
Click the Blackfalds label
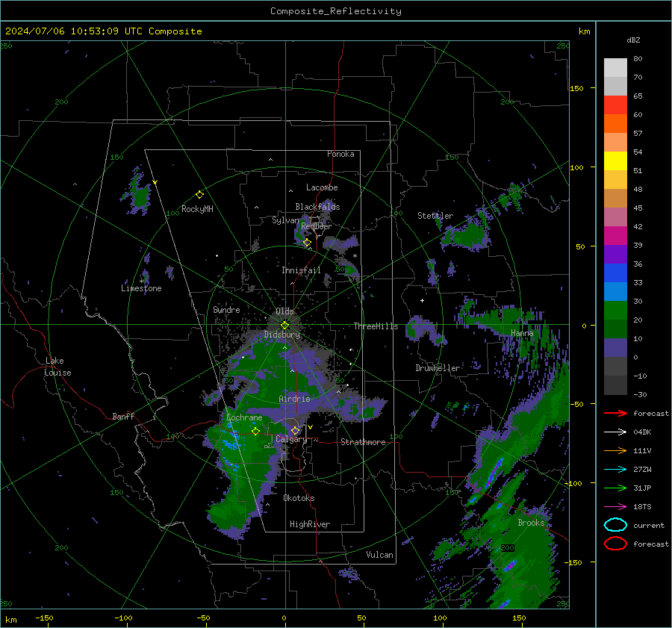click(317, 207)
